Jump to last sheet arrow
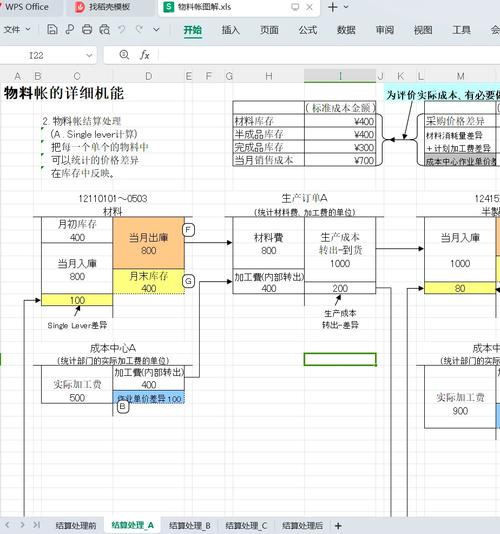The height and width of the screenshot is (534, 500). [37, 525]
